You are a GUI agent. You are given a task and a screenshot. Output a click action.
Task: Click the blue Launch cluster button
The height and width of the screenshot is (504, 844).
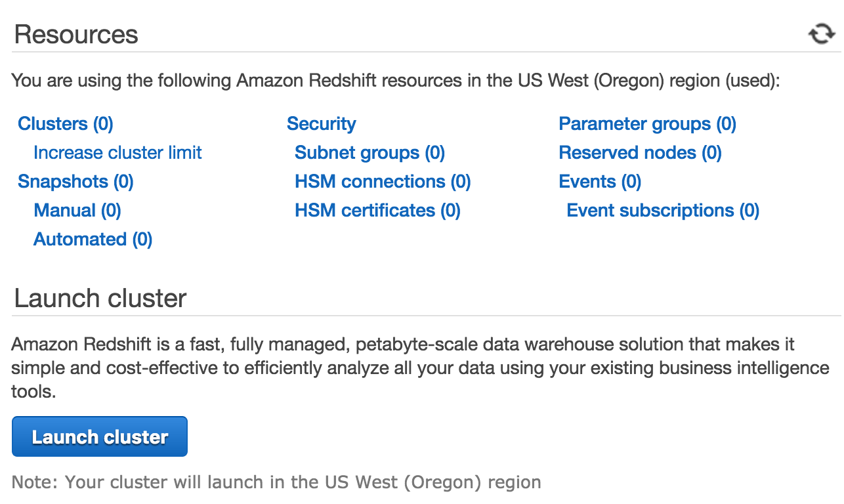[x=100, y=436]
